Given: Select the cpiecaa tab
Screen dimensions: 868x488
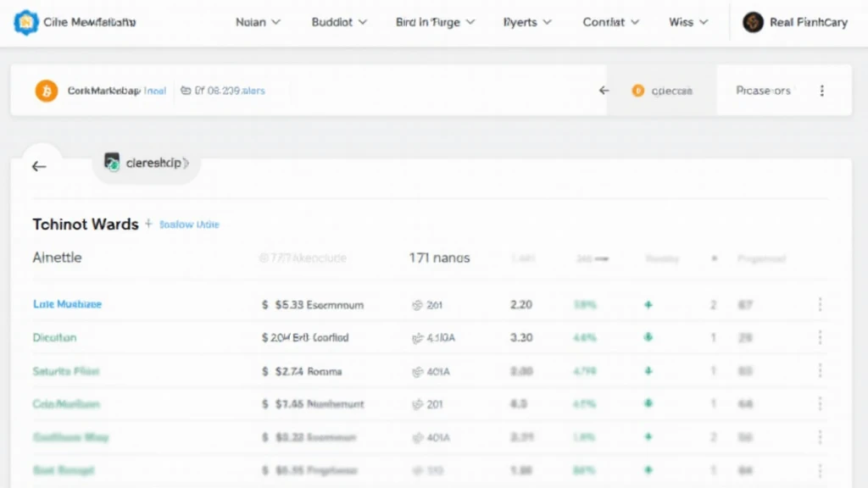Looking at the screenshot, I should (x=662, y=91).
